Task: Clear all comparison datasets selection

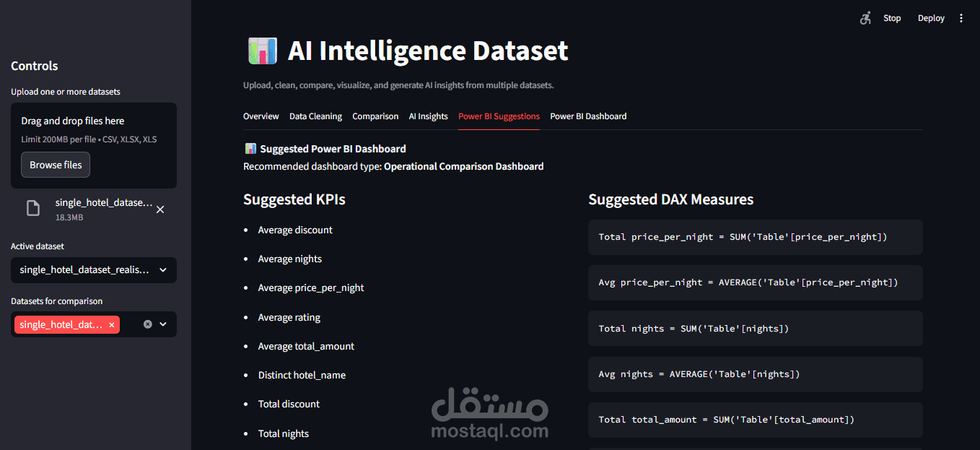Action: (x=147, y=324)
